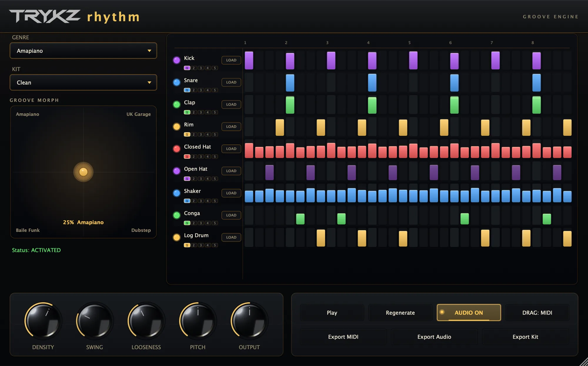Click the Kick step at bar 1

tap(249, 61)
